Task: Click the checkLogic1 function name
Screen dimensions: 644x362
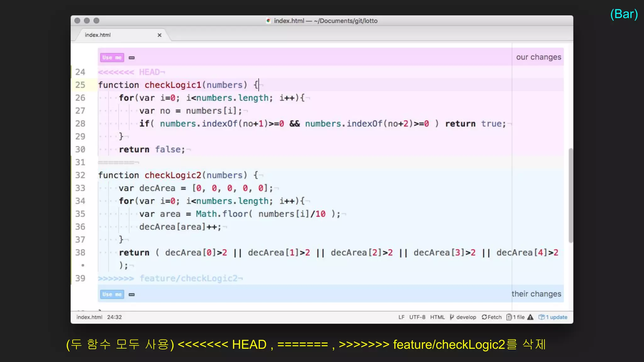Action: (173, 85)
